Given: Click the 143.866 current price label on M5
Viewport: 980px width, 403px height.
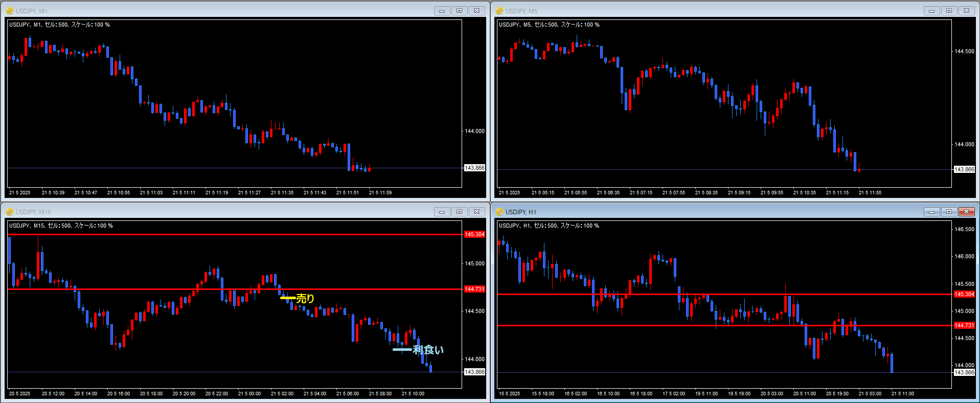Looking at the screenshot, I should point(964,169).
